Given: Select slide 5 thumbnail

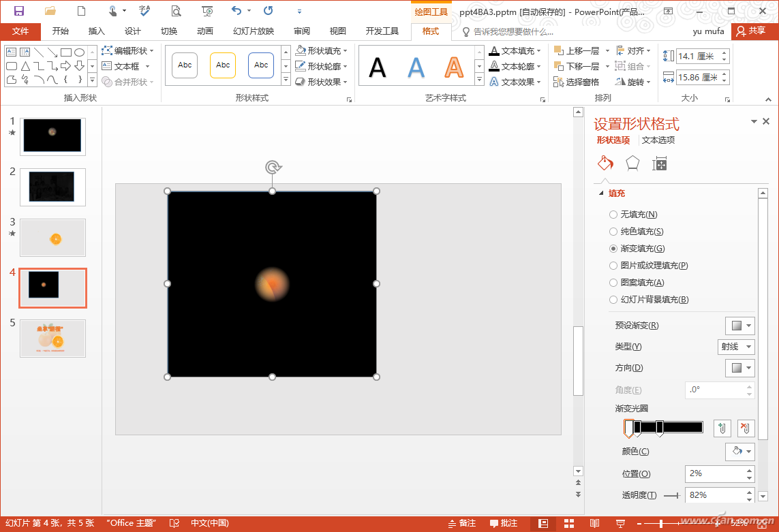Looking at the screenshot, I should pyautogui.click(x=52, y=338).
